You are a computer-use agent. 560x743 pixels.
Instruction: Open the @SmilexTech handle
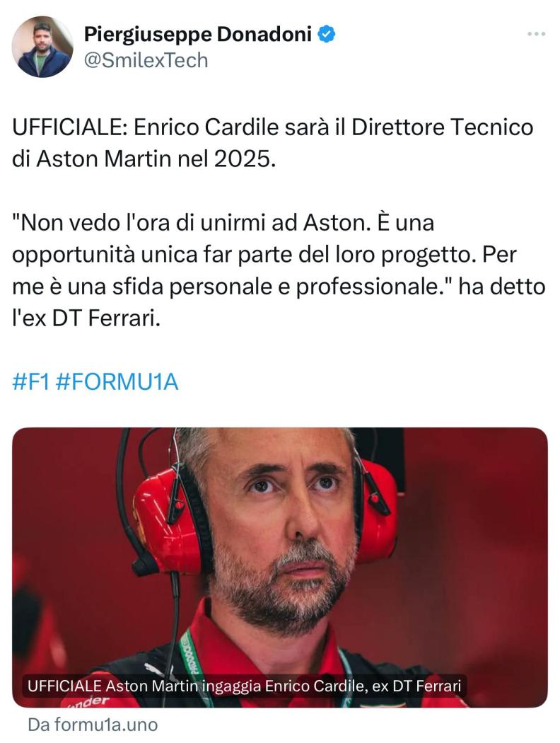coord(146,61)
